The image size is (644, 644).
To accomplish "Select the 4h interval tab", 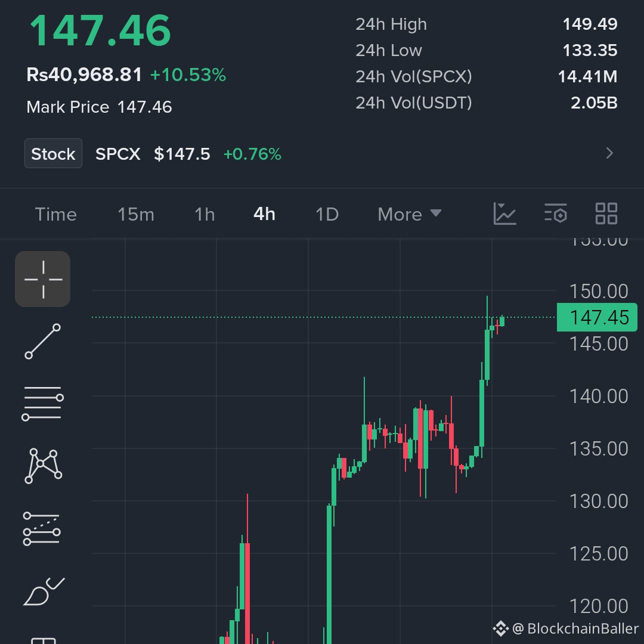I will [x=265, y=215].
